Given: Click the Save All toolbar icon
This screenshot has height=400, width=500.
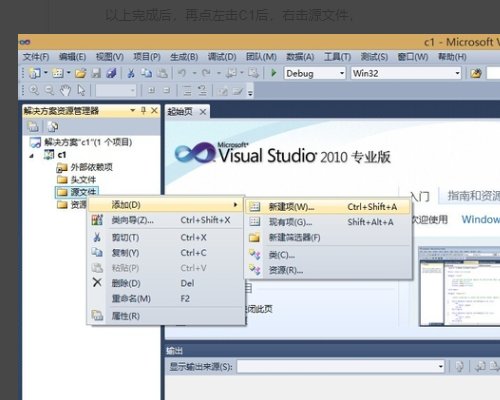Looking at the screenshot, I should (x=112, y=73).
